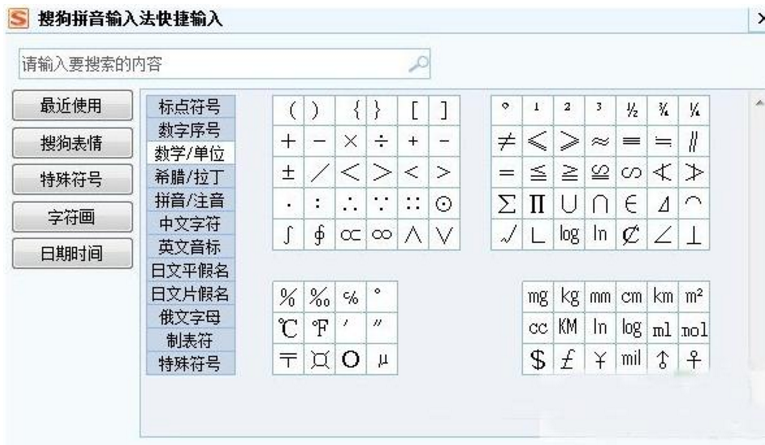Insert the angle symbol ∠
The height and width of the screenshot is (445, 765).
[662, 235]
